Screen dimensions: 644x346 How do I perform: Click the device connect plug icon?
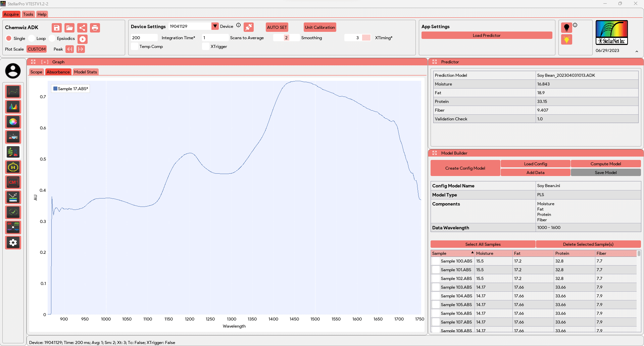(249, 27)
